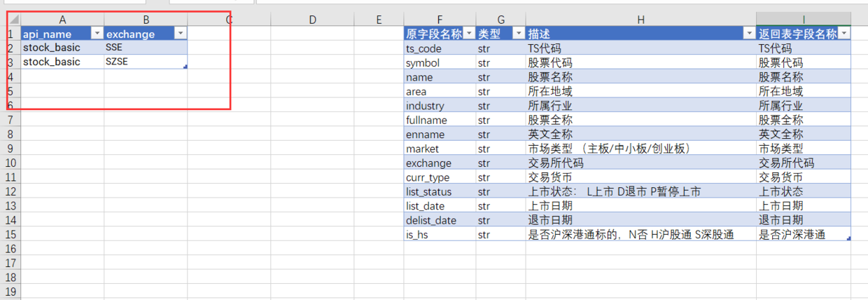Open the 类型 filter dropdown
This screenshot has height=300, width=868.
519,34
